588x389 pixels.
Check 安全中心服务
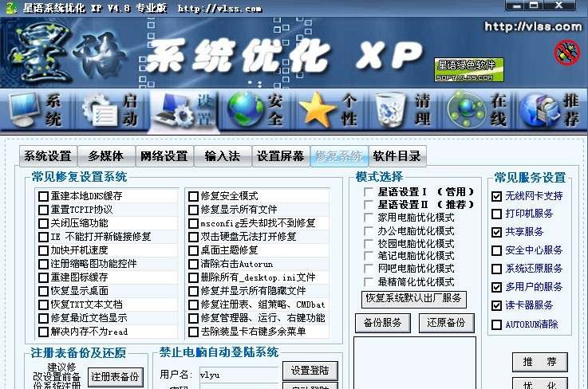496,250
